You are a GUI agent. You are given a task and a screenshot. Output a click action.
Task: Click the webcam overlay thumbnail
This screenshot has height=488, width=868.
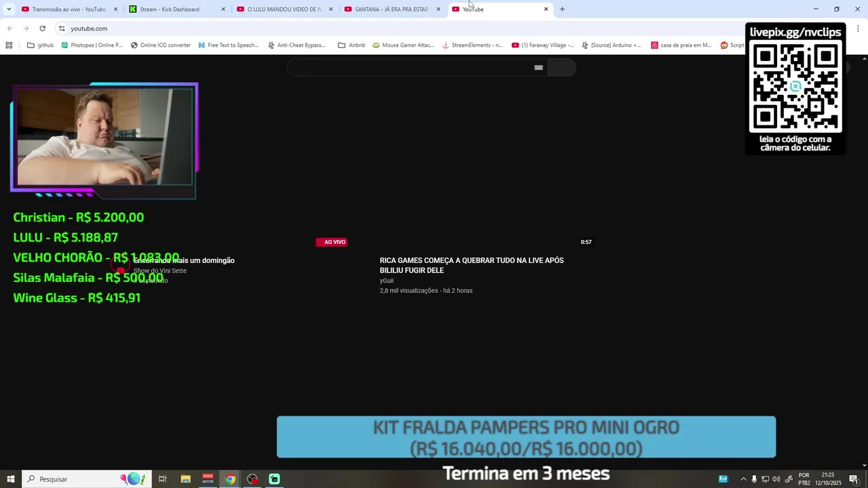pos(104,138)
